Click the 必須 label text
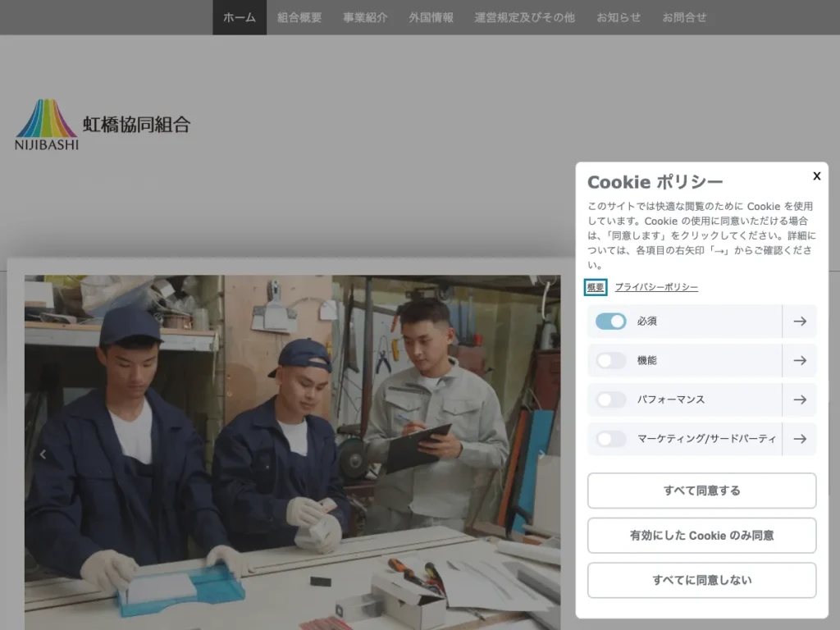 coord(646,322)
